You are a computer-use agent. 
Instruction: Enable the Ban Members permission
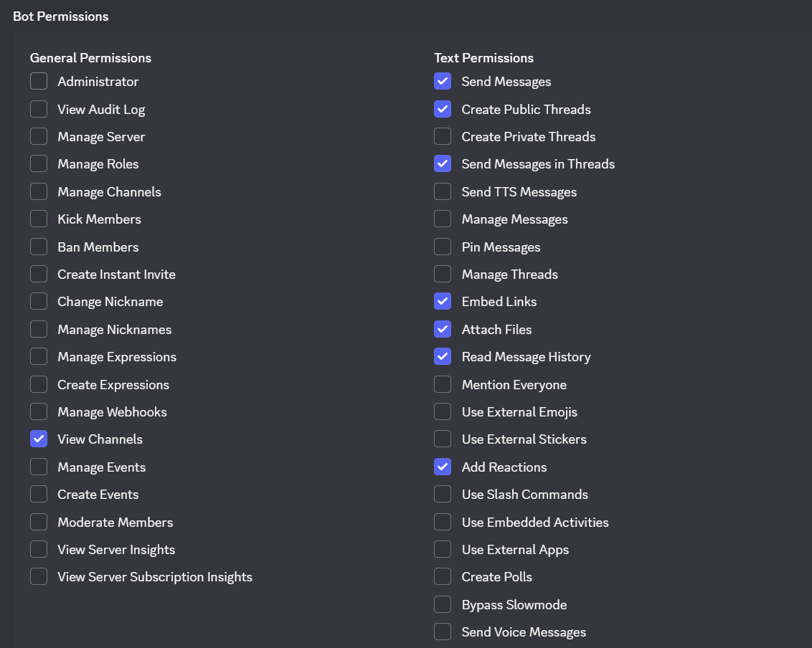point(39,247)
